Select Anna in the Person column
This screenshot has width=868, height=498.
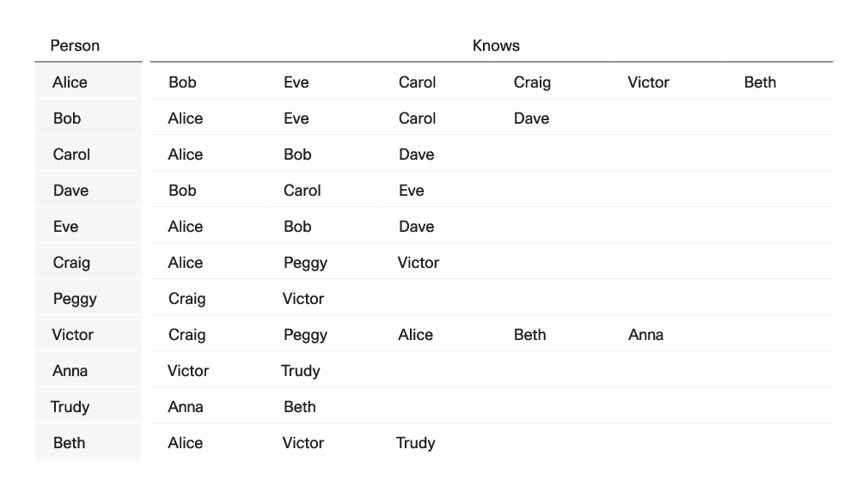point(70,370)
